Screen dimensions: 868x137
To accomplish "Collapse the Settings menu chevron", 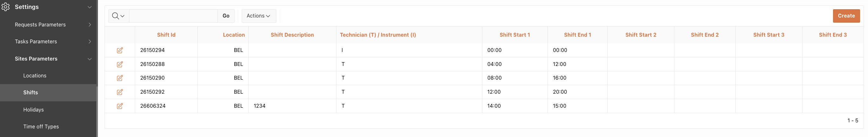I will point(90,7).
